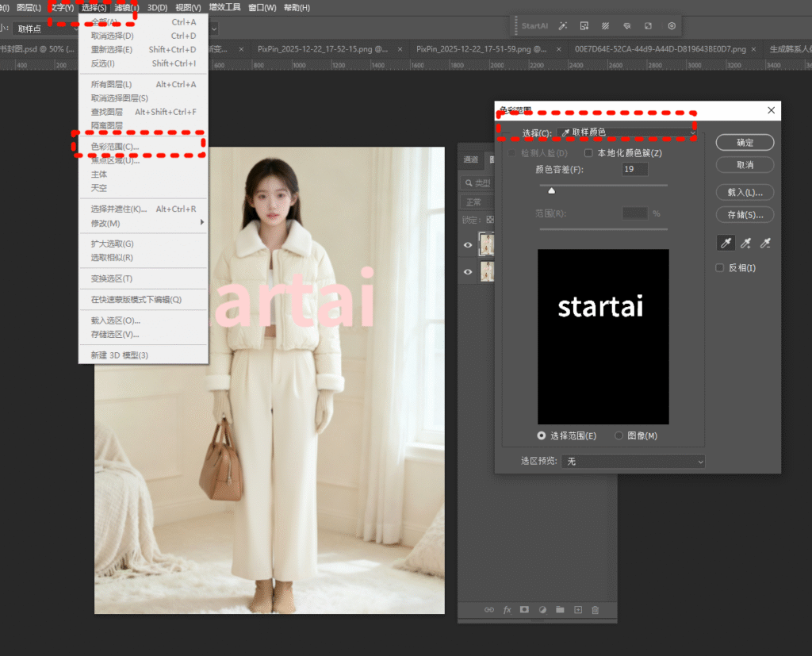Click the 确定 button

tap(745, 143)
